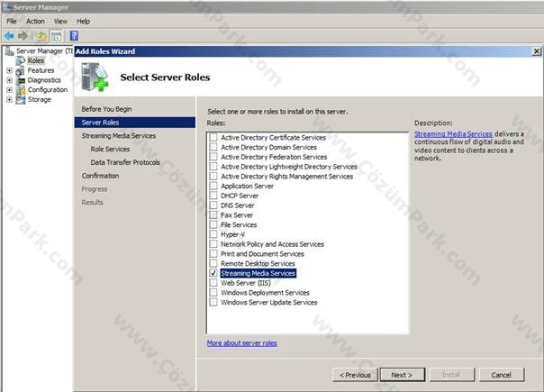Click the Server Manager root node icon
The image size is (544, 392).
[x=9, y=51]
